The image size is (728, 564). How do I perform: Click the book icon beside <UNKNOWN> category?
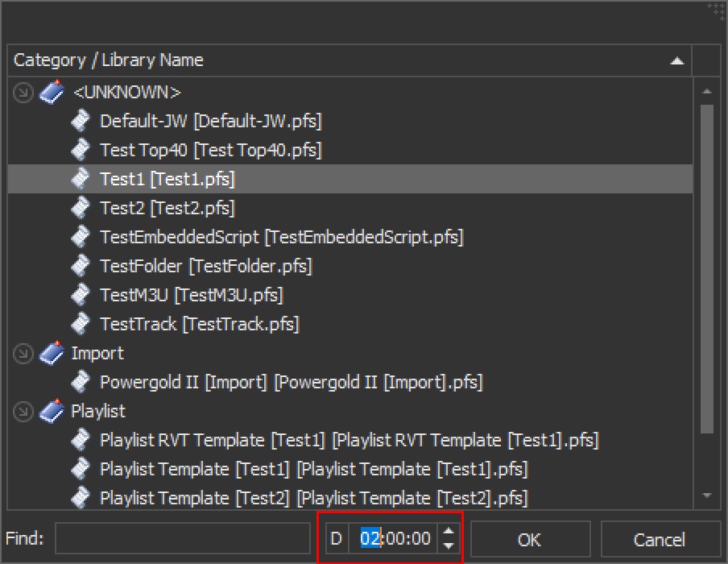[x=52, y=92]
